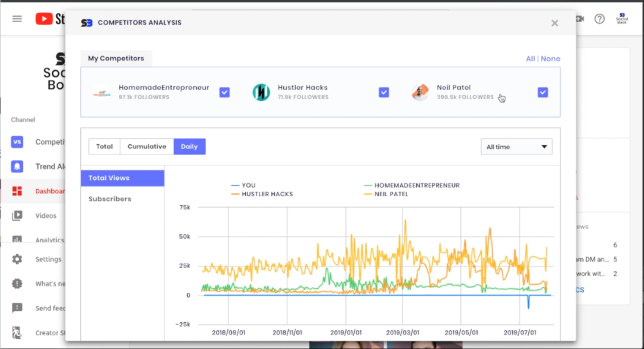This screenshot has width=644, height=349.
Task: Close the Competitors Analysis dialog
Action: (x=555, y=23)
